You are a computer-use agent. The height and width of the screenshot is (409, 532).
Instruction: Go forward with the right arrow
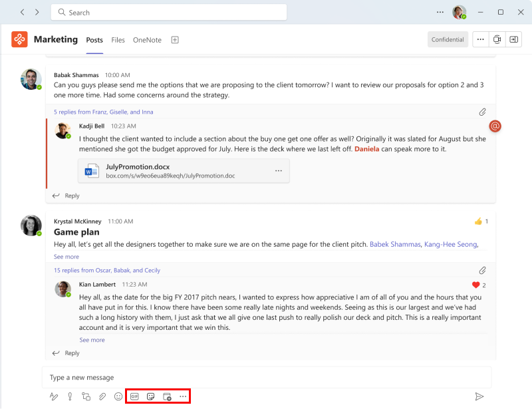(37, 12)
